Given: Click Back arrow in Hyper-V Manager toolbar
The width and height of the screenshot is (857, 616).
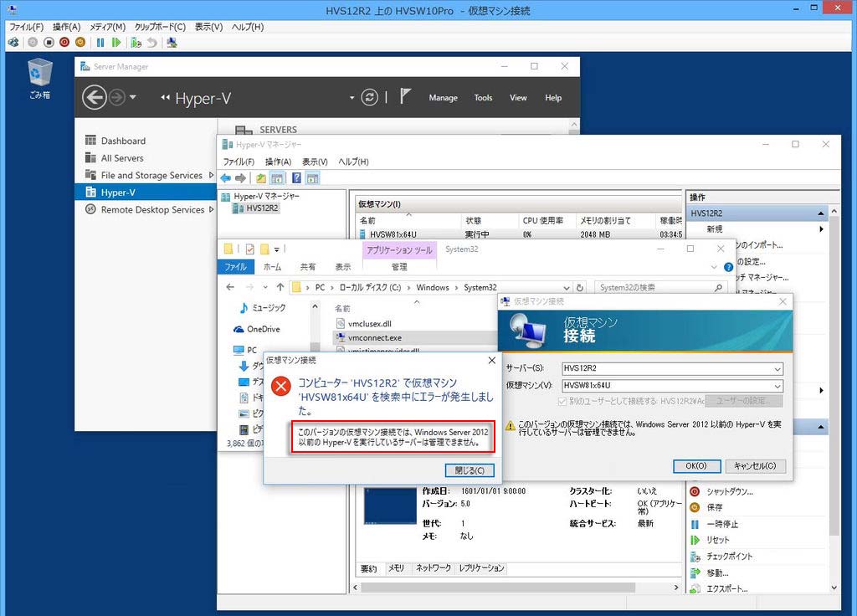Looking at the screenshot, I should click(x=226, y=178).
